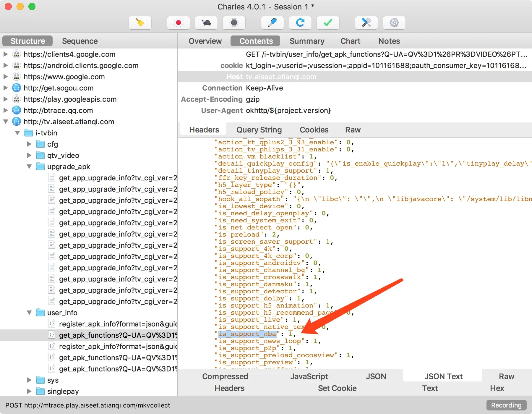Open settings with the gear icon
This screenshot has height=414, width=532.
(394, 23)
